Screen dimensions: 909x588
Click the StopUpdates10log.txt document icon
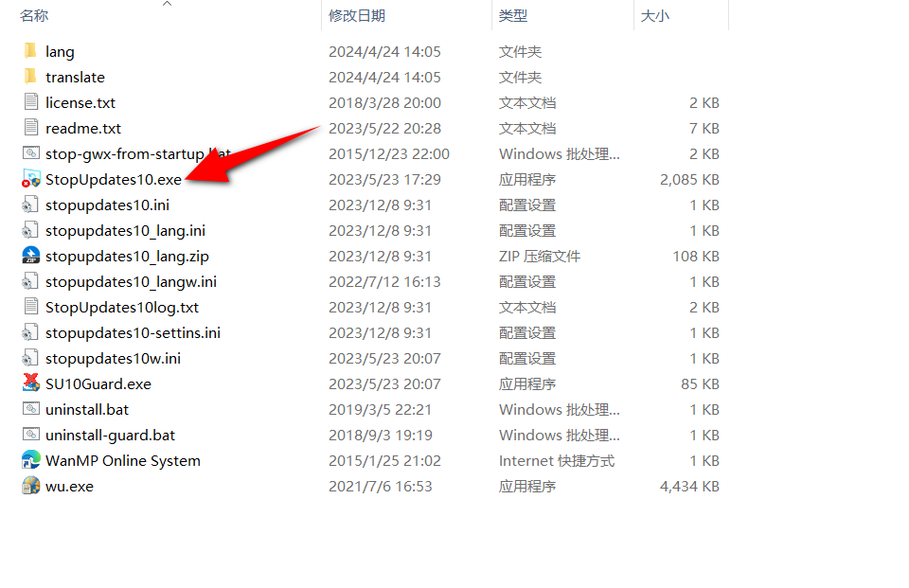(x=31, y=306)
